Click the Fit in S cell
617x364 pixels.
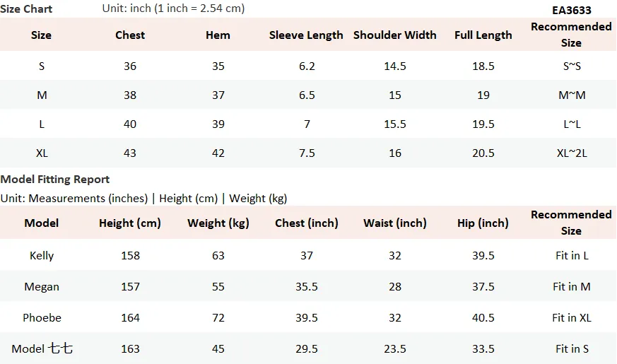tap(572, 348)
